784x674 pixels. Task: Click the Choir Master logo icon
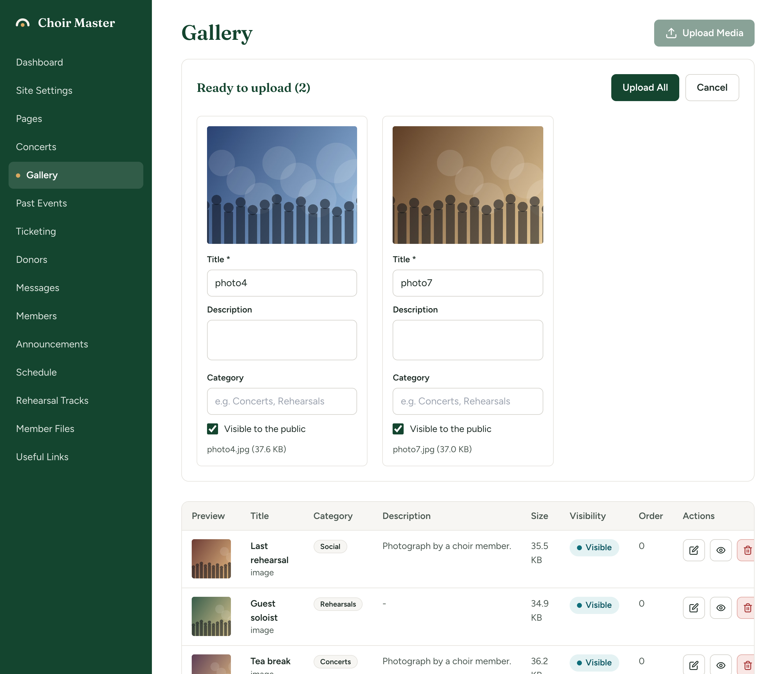[x=23, y=23]
